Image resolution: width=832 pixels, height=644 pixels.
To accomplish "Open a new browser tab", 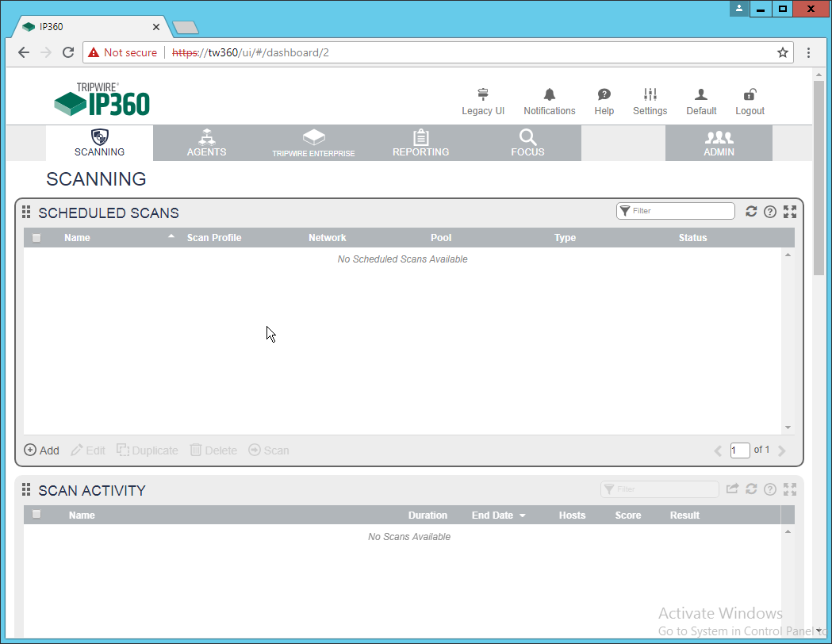I will tap(185, 27).
